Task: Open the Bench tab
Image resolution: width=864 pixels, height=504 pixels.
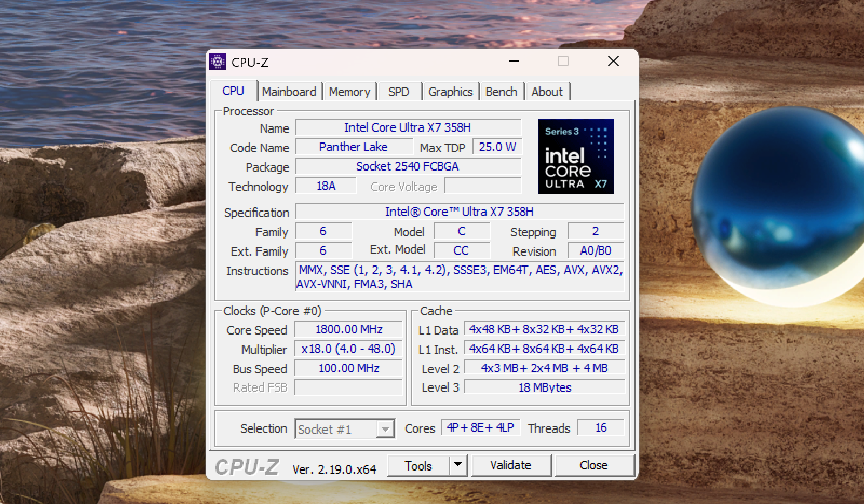Action: click(x=501, y=92)
